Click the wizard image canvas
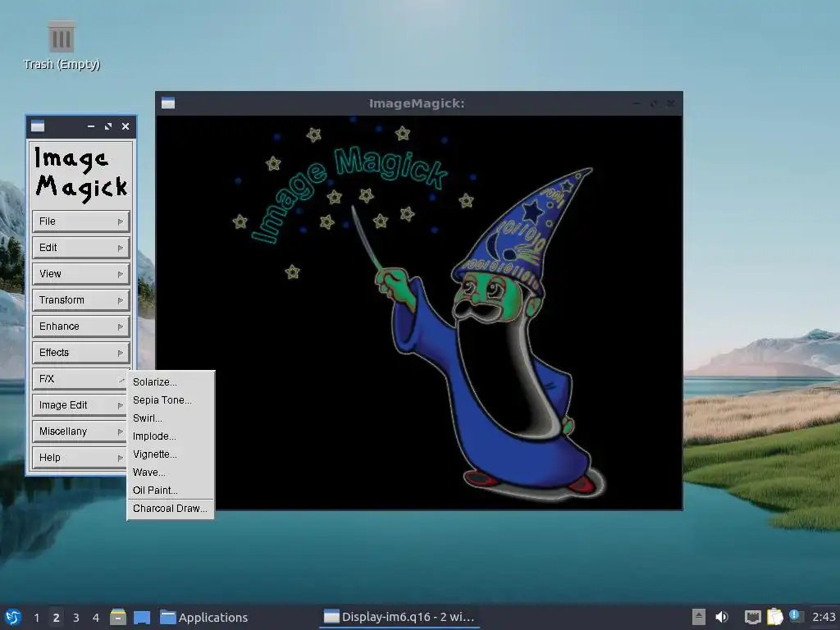Viewport: 840px width, 630px height. 419,313
